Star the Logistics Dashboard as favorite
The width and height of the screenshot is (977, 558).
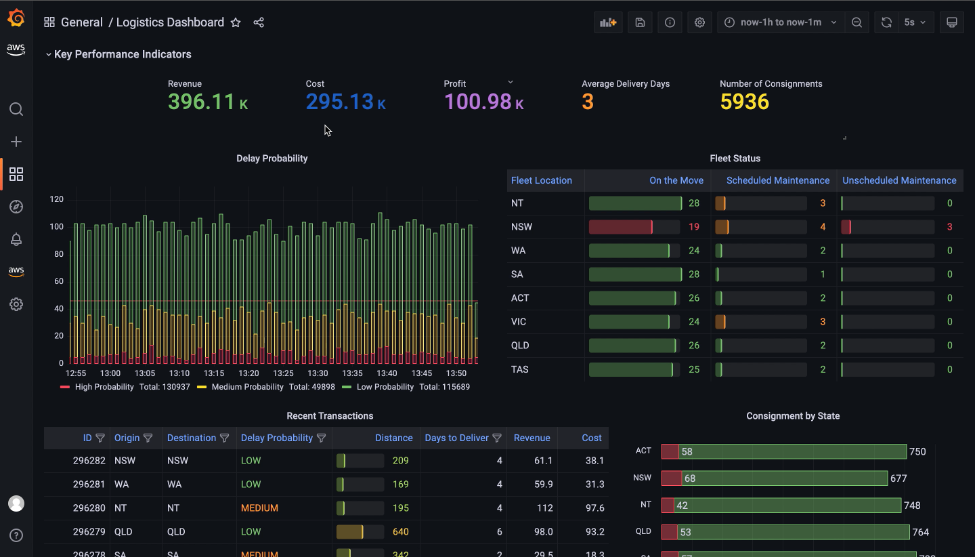tap(236, 22)
